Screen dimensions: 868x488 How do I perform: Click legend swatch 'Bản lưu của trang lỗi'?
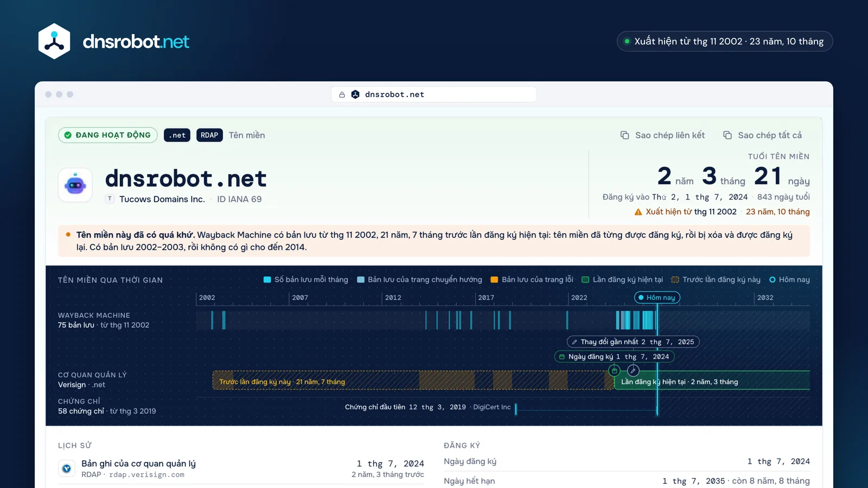pyautogui.click(x=494, y=280)
